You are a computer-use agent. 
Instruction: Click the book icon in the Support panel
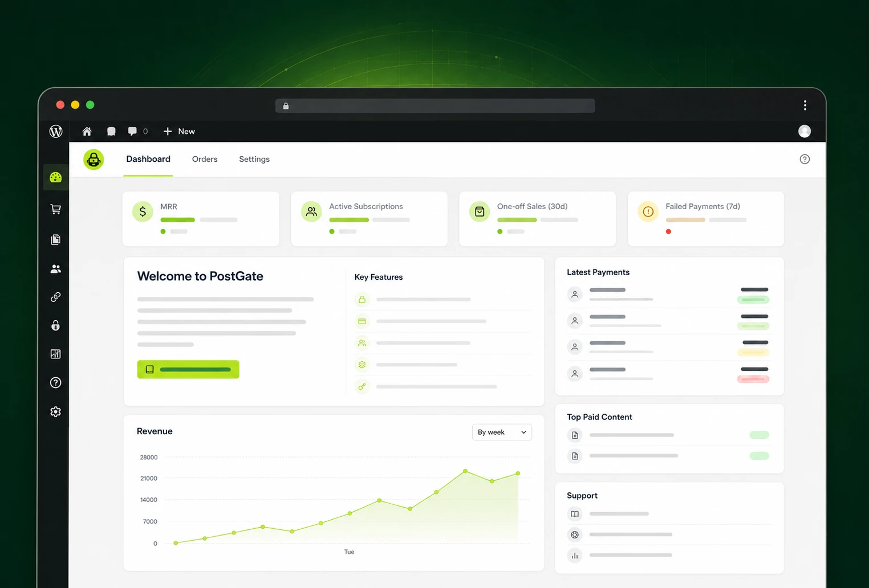pos(575,514)
